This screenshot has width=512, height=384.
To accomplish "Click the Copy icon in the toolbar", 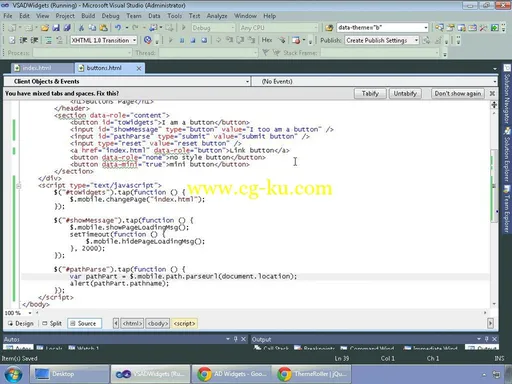I will click(92, 28).
